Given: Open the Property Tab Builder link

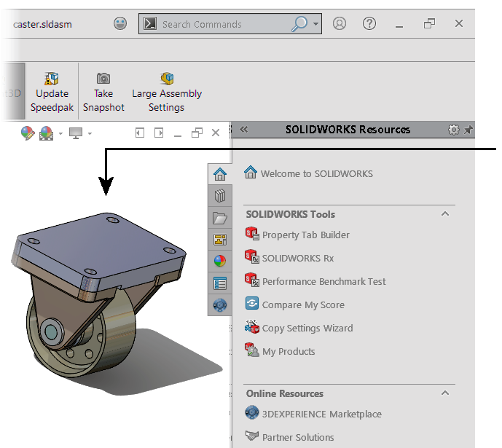Looking at the screenshot, I should pos(305,235).
